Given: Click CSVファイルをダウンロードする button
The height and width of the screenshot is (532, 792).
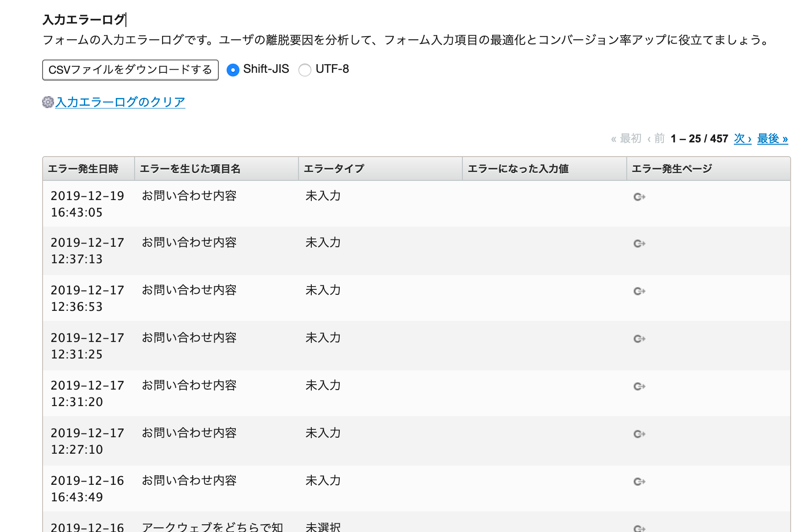Looking at the screenshot, I should tap(130, 70).
